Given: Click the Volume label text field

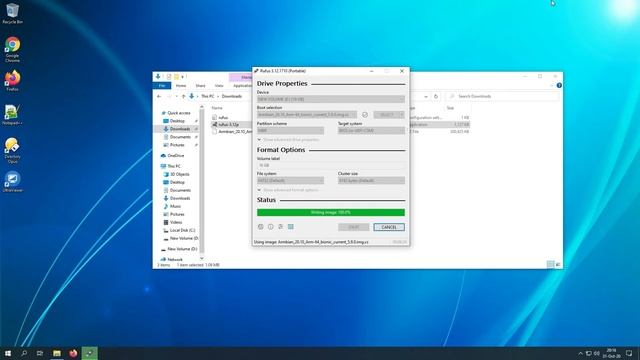Looking at the screenshot, I should [x=331, y=165].
